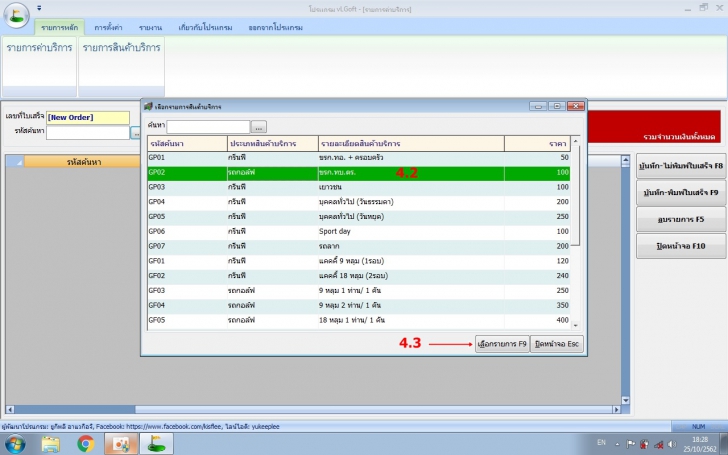Open รายการค่าบริการ ribbon button
728x455 pixels.
pos(39,67)
